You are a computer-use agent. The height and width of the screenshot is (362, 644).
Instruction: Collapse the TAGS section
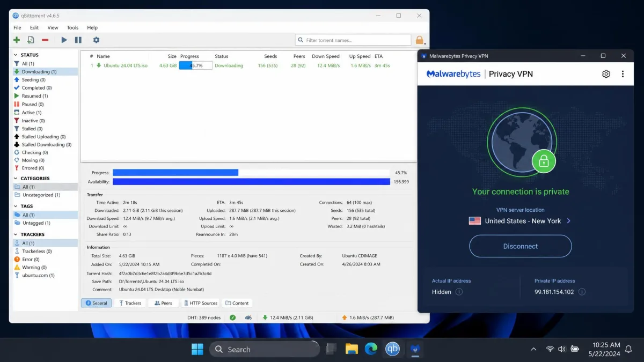tap(16, 206)
